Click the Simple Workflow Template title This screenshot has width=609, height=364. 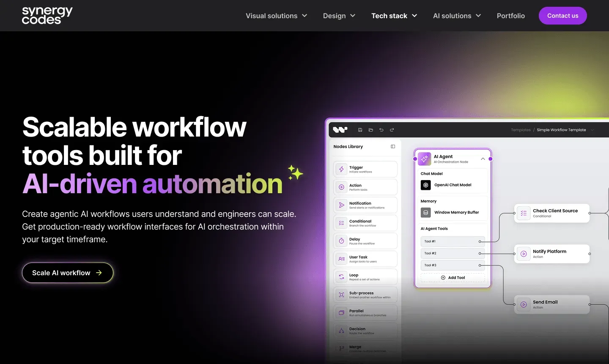[x=561, y=130]
